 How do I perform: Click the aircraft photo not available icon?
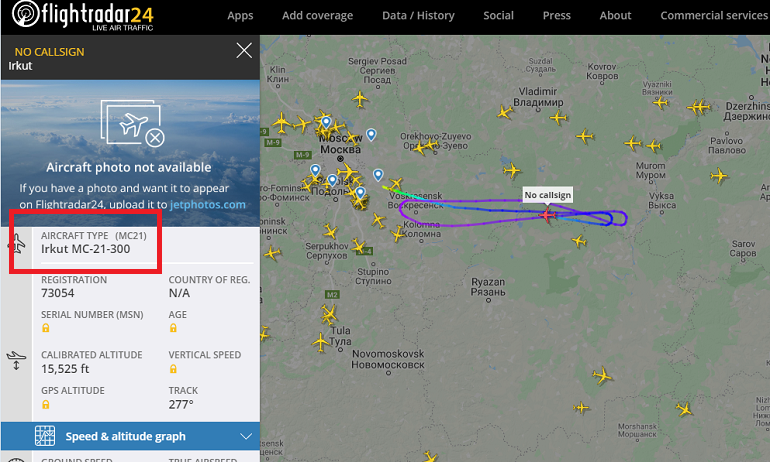click(x=133, y=123)
